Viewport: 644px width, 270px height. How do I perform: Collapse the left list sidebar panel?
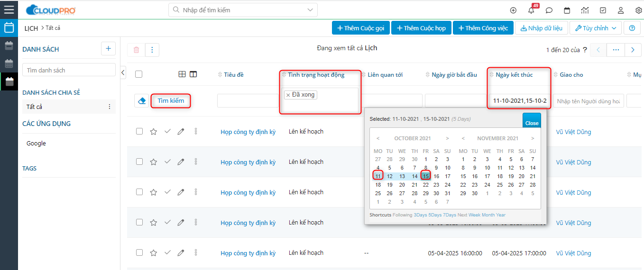pyautogui.click(x=123, y=72)
